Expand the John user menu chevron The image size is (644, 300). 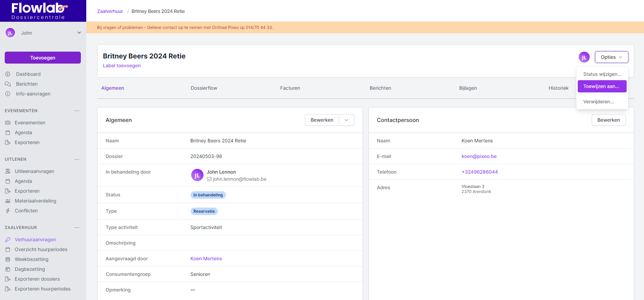79,33
